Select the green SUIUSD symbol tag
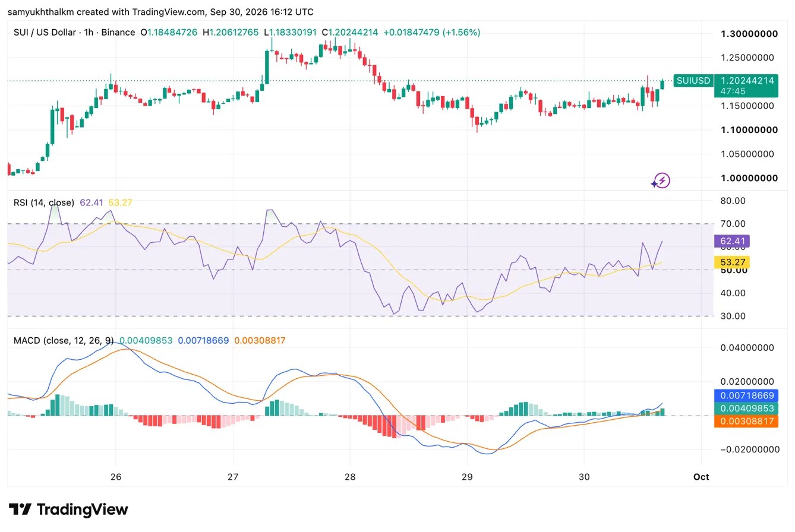The height and width of the screenshot is (532, 795). coord(693,80)
